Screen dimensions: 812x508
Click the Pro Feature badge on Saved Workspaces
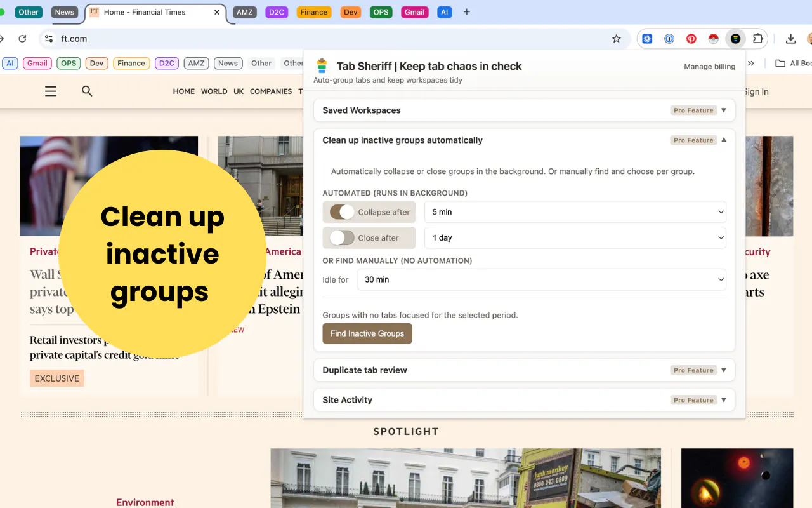tap(693, 110)
